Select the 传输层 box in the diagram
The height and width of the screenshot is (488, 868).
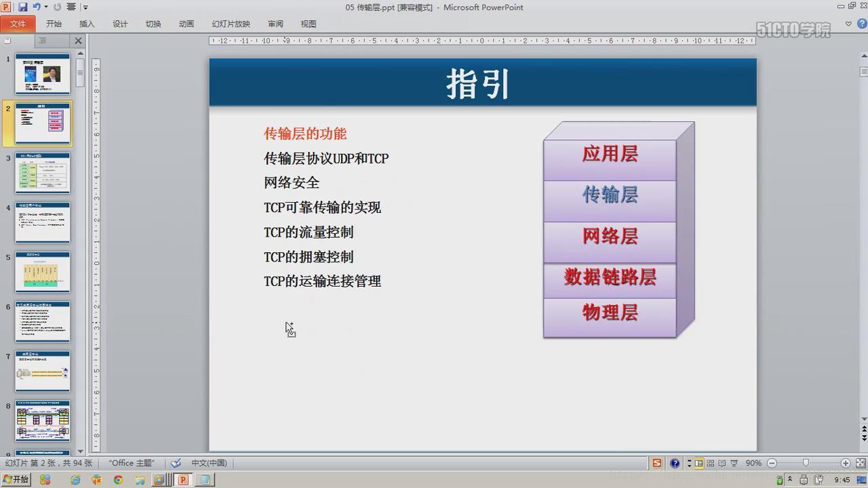coord(610,201)
